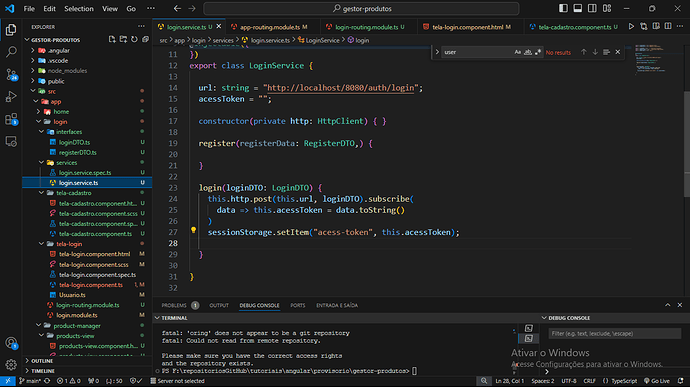Expand the node_modules folder
The height and width of the screenshot is (387, 690).
coord(33,70)
